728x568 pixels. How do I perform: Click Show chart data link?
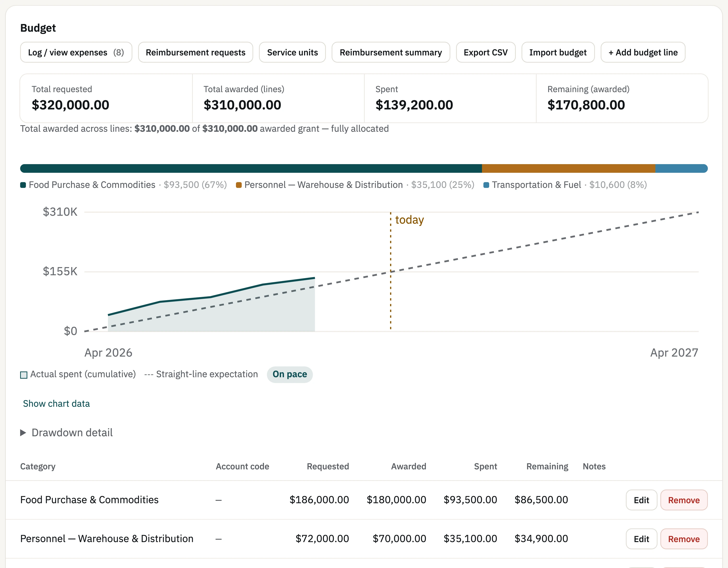point(56,404)
